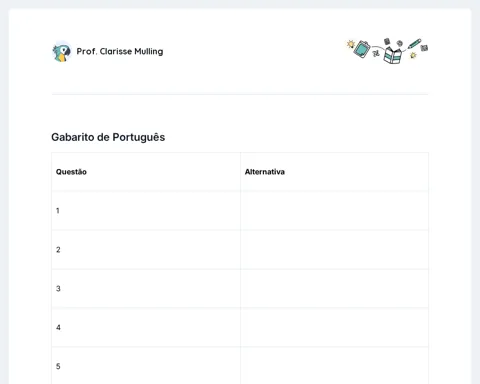The height and width of the screenshot is (384, 480).
Task: Click the Questão cell numbered 2
Action: point(146,250)
